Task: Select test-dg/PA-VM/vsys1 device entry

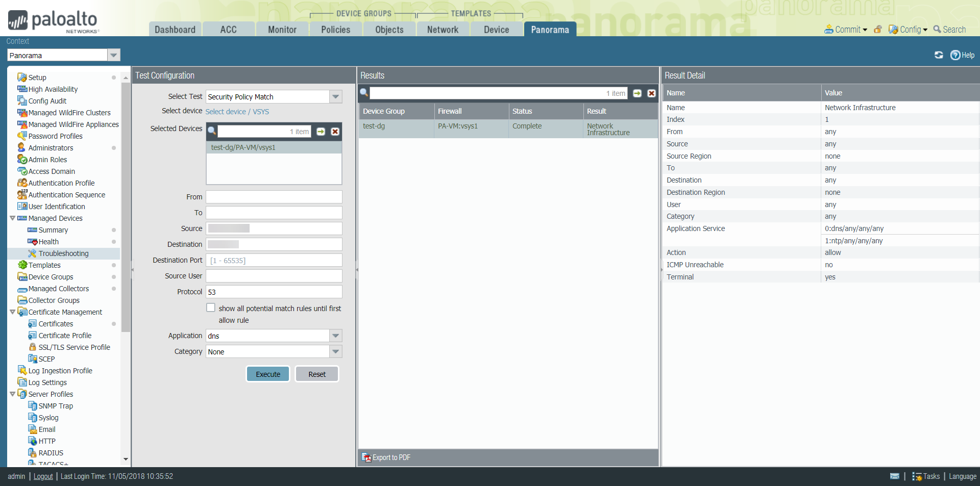Action: [x=274, y=147]
